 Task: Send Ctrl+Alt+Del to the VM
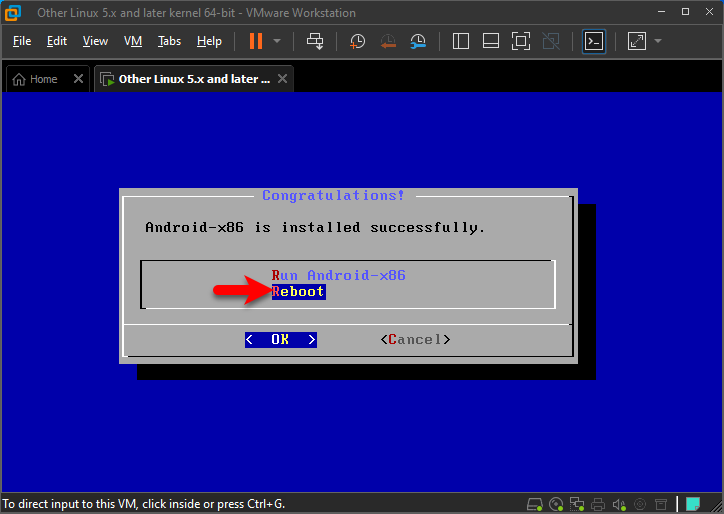coord(315,41)
